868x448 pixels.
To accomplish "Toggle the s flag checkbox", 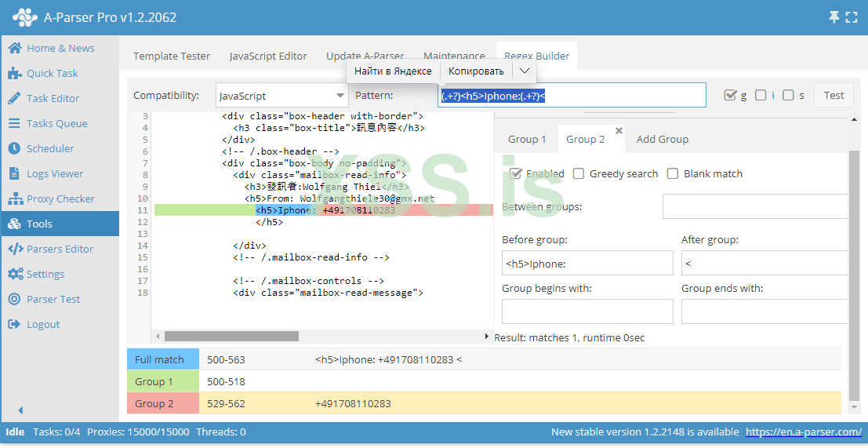I will coord(788,95).
